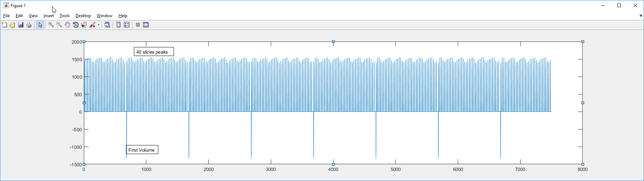Click the top-center axes resize handle
Screen dimensions: 644x181
coord(333,42)
